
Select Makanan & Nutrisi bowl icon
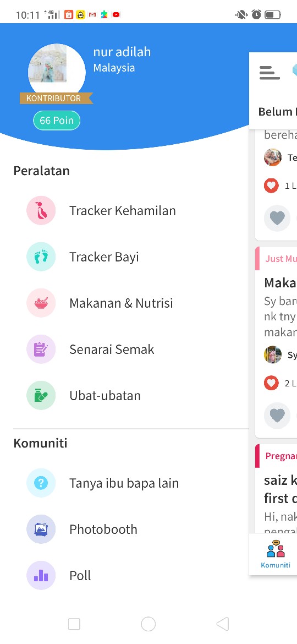point(41,303)
